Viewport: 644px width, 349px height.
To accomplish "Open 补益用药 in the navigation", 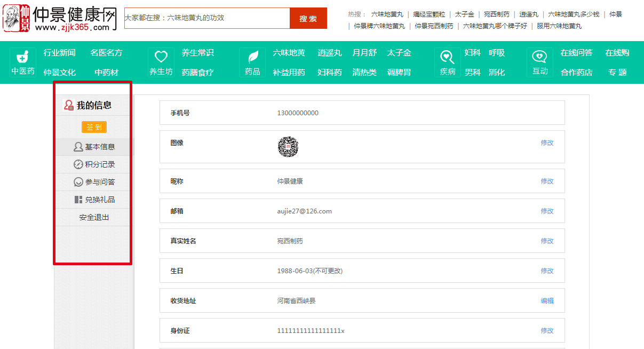I will (x=289, y=72).
